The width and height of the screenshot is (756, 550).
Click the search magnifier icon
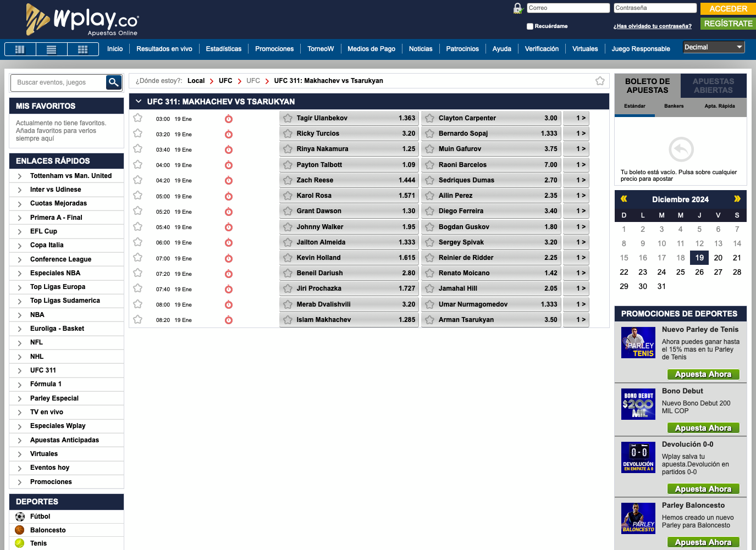[x=114, y=82]
